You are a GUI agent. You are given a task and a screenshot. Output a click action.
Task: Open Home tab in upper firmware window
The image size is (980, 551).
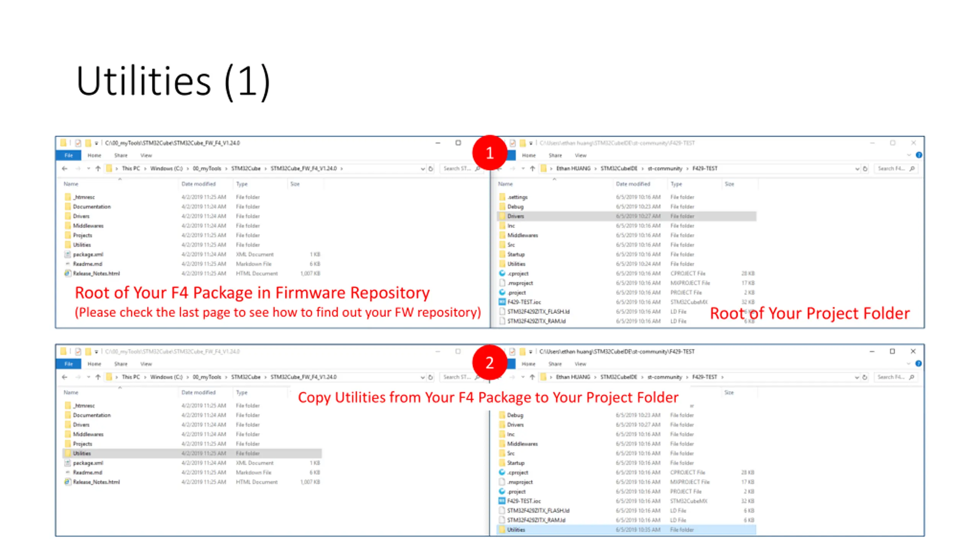click(94, 155)
